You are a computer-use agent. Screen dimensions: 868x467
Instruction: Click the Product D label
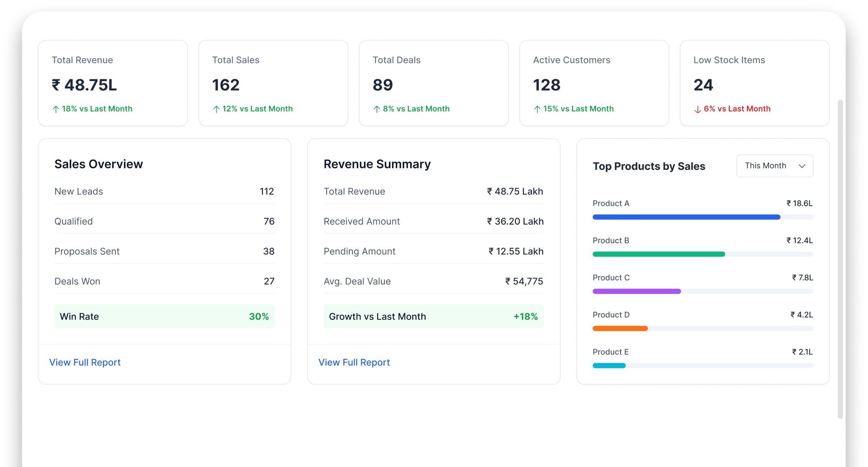[611, 315]
